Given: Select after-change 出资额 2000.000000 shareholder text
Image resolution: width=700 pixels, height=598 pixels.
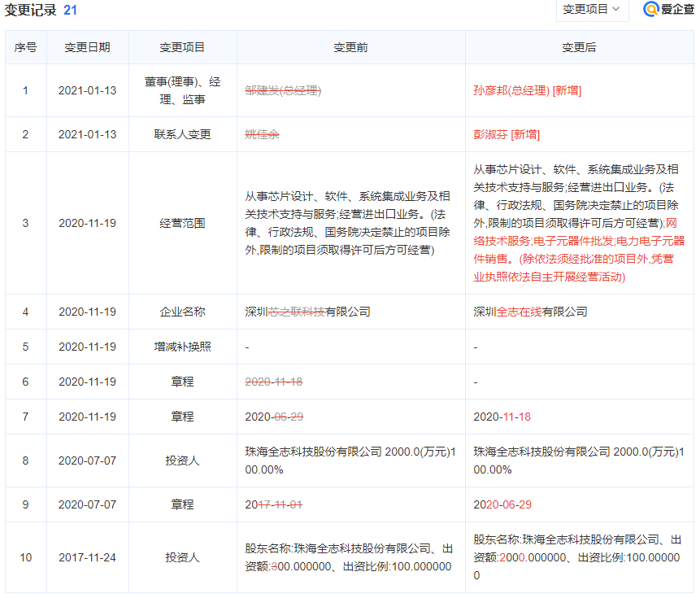Looking at the screenshot, I should (577, 557).
